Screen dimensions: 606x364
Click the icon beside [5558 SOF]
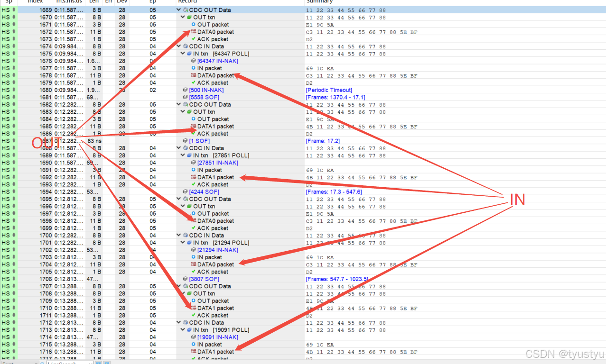tap(185, 97)
